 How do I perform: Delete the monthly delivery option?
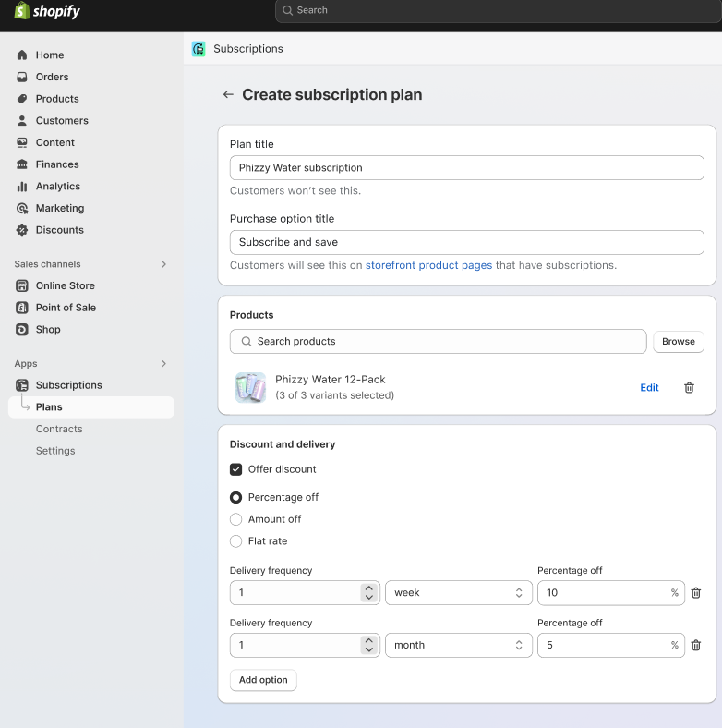click(x=696, y=646)
